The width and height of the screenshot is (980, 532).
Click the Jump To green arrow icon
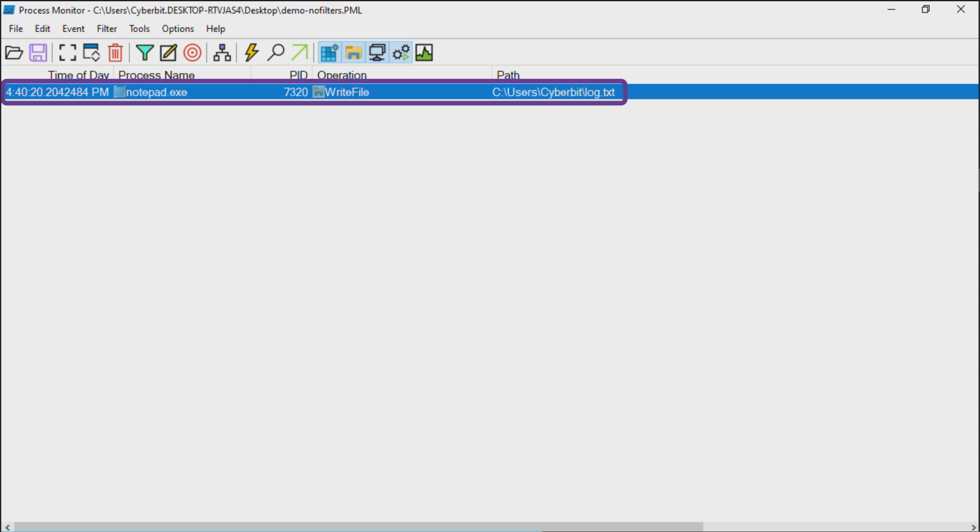click(x=299, y=53)
